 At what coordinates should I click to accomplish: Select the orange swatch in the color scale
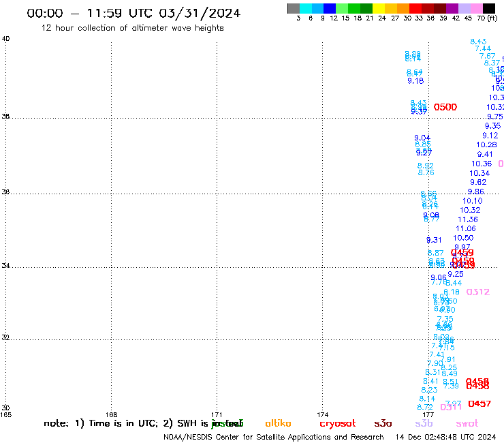(403, 8)
